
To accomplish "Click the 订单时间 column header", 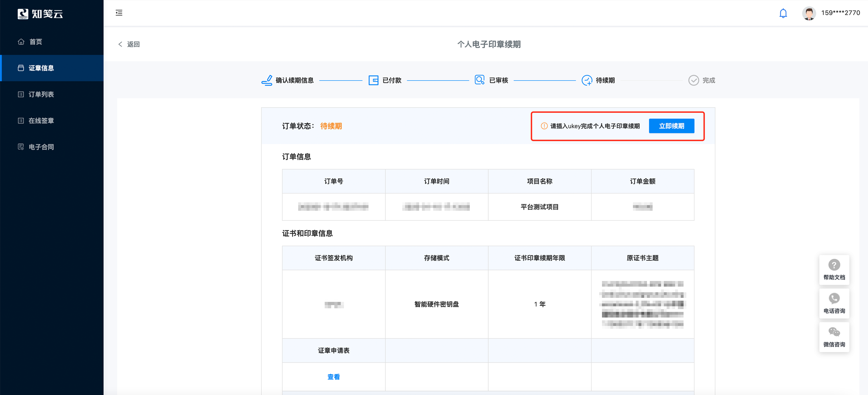I will tap(437, 181).
